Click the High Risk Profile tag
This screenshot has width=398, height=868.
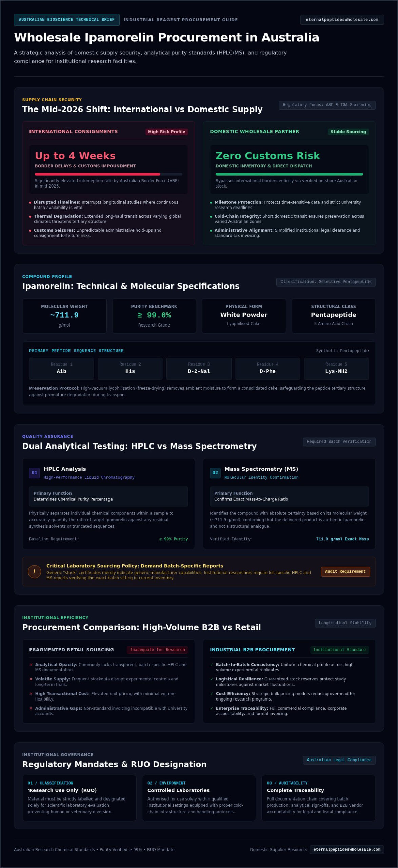[167, 132]
